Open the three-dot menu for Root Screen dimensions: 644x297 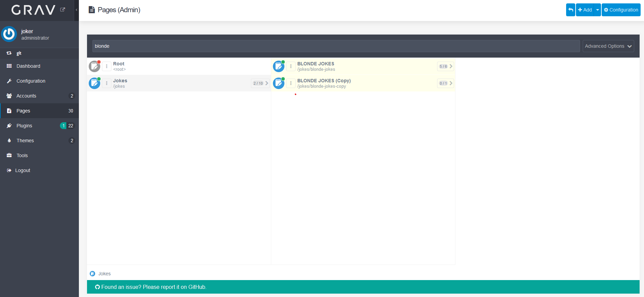(107, 66)
